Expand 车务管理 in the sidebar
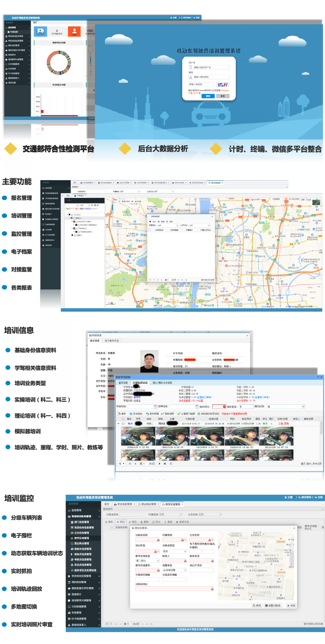This screenshot has width=325, height=644. pos(84,612)
